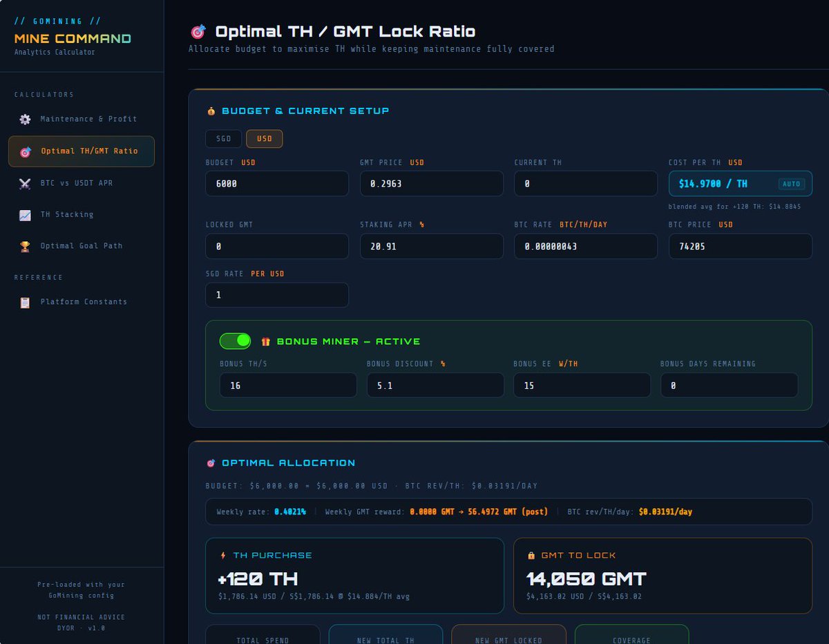This screenshot has width=829, height=644.
Task: Click the GMT Price input field
Action: coord(431,184)
